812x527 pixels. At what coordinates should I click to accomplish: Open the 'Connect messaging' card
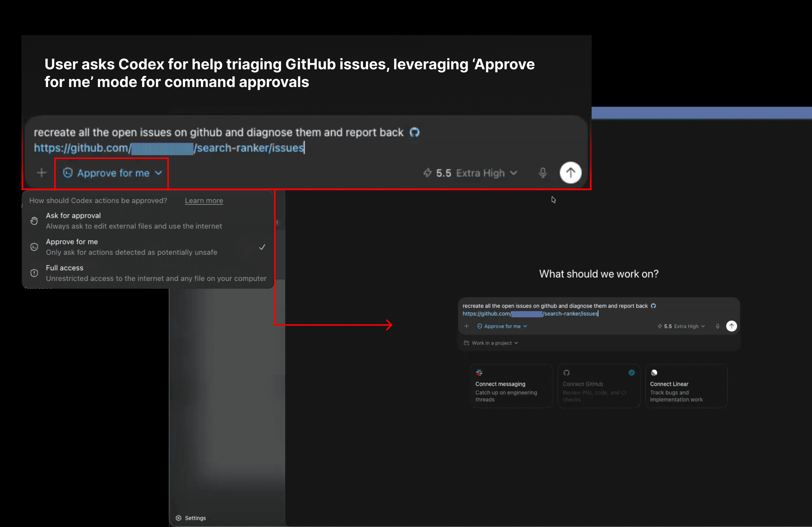[511, 386]
